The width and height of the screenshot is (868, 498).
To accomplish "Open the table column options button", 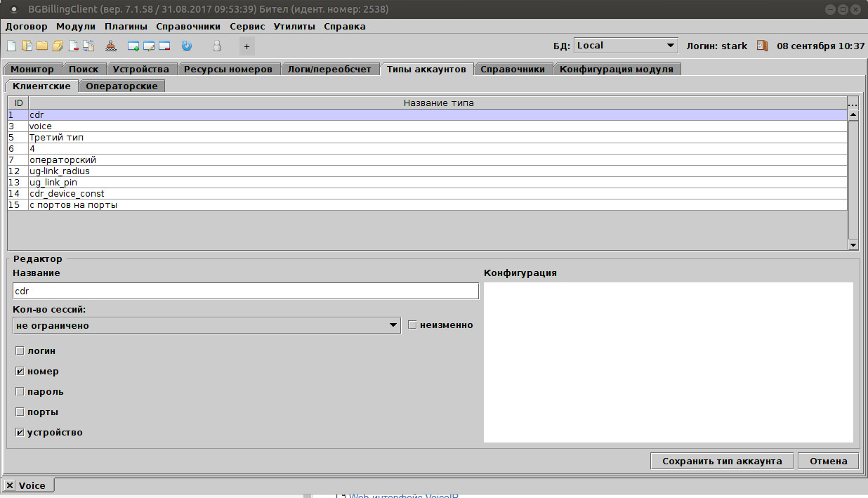I will (853, 103).
